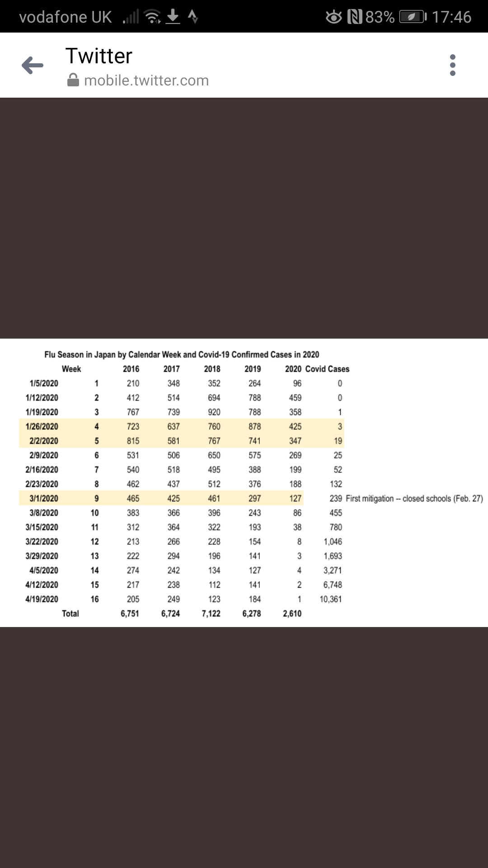
Task: Tap the Total row of the table
Action: click(x=182, y=613)
